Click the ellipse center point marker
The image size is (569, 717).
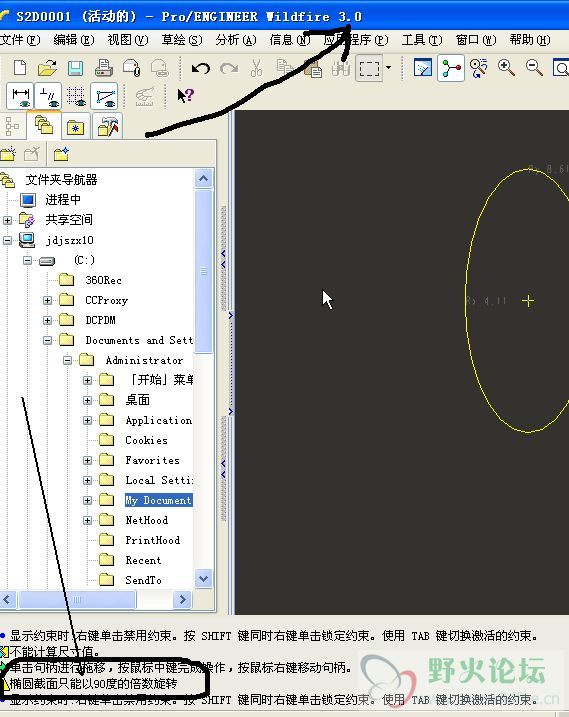(x=528, y=301)
